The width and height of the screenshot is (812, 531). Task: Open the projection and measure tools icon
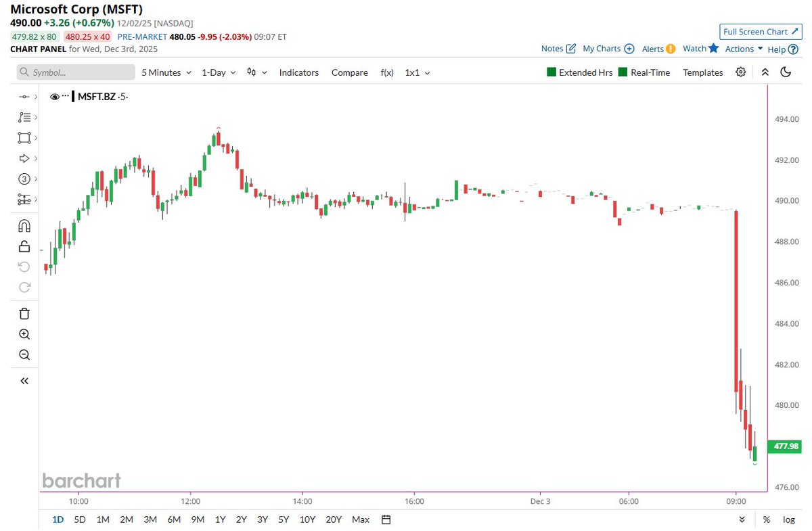point(24,200)
